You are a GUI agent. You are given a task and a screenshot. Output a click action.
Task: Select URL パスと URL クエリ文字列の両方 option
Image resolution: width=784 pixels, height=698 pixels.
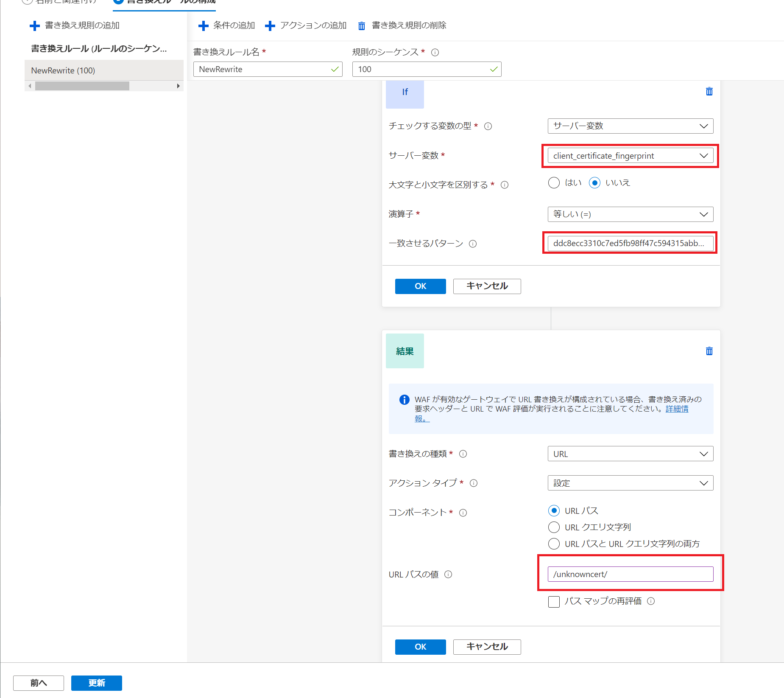pos(554,544)
